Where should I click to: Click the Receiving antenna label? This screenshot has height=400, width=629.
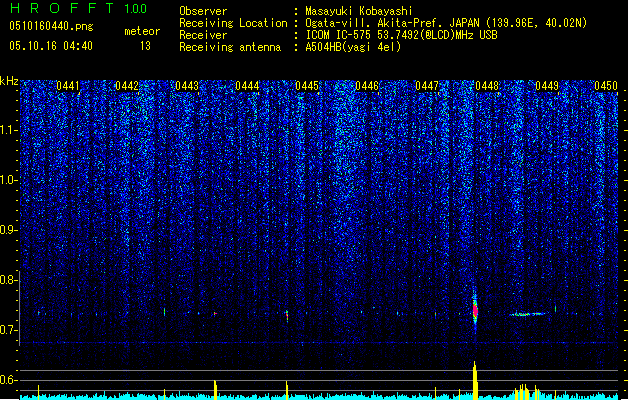tap(230, 47)
